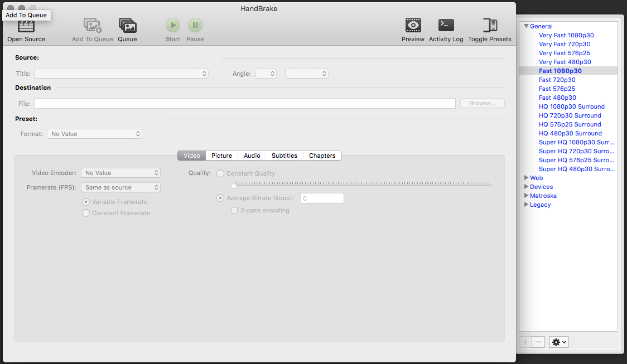The height and width of the screenshot is (364, 627).
Task: Add a new preset with plus button
Action: (525, 342)
